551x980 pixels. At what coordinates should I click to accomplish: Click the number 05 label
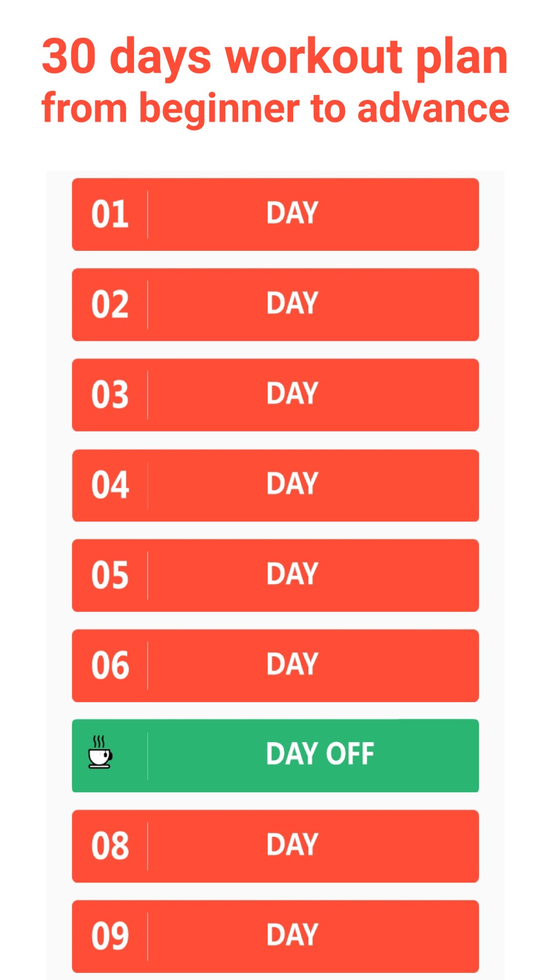110,576
